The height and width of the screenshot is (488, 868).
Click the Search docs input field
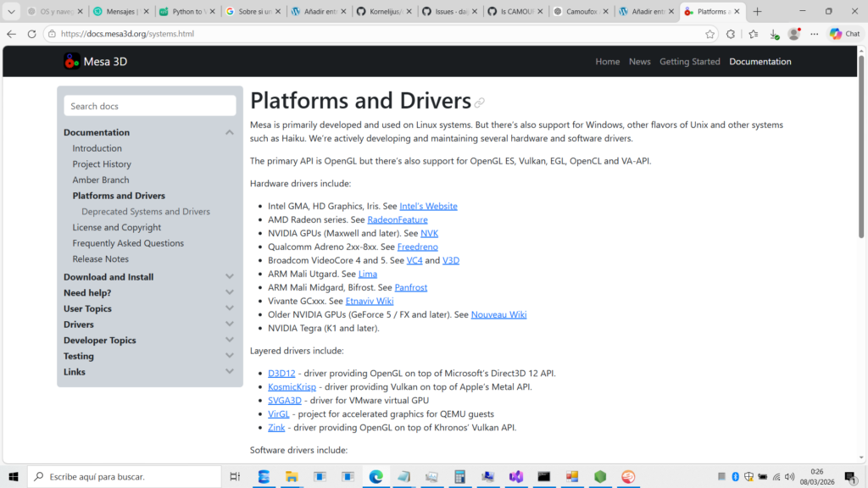tap(149, 106)
